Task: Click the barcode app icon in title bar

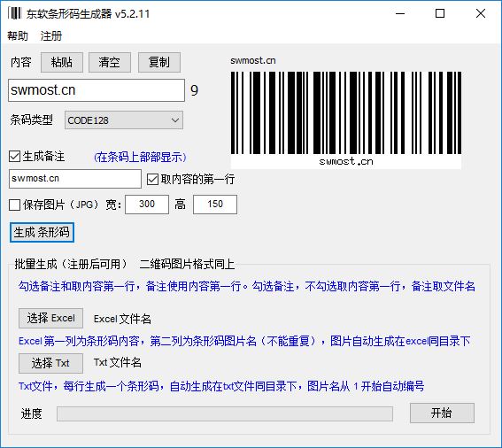Action: click(14, 13)
